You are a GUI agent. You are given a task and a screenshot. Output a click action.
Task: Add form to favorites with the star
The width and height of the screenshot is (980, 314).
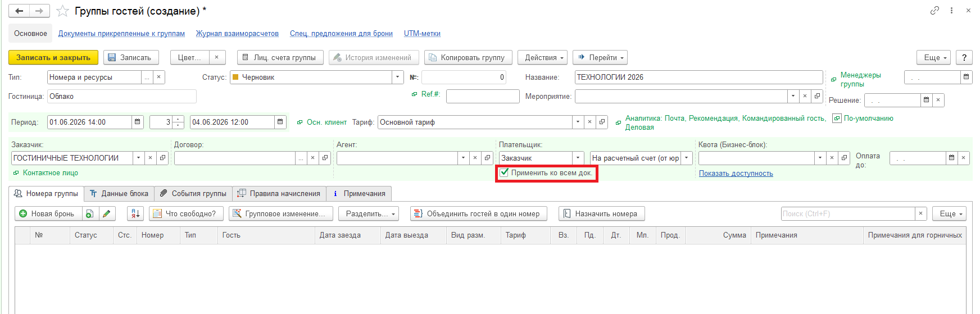tap(62, 11)
